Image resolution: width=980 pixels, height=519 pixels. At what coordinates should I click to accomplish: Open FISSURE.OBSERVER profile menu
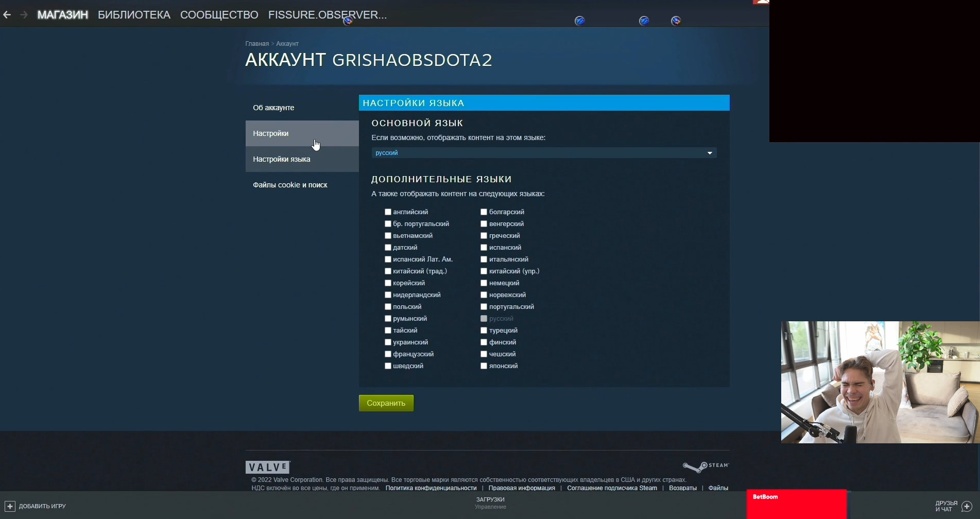(328, 15)
